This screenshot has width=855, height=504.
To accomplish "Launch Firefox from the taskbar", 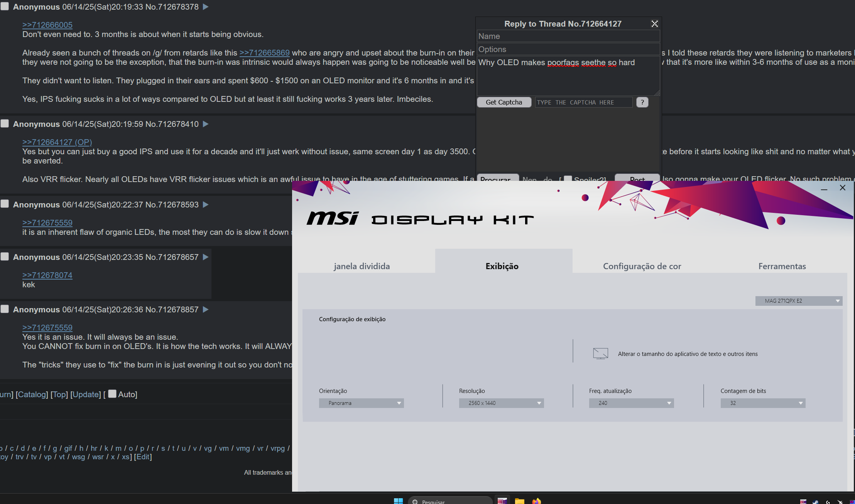I will [x=536, y=501].
